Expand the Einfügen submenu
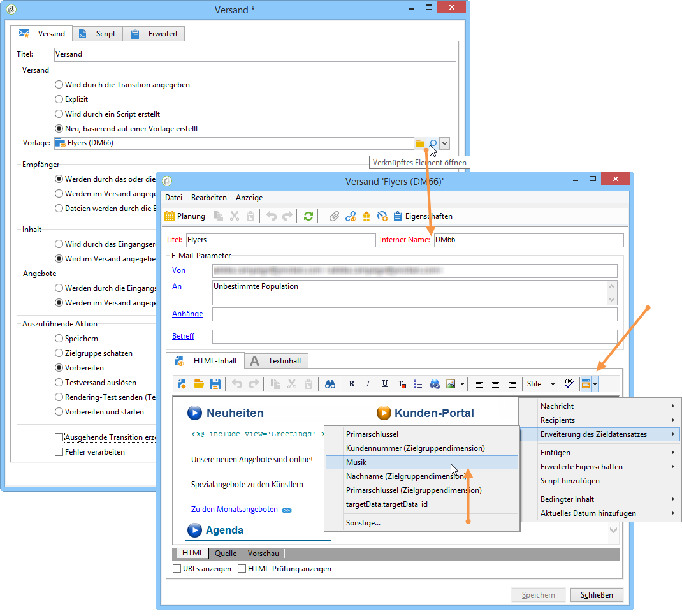Viewport: 682px width, 616px height. 600,452
